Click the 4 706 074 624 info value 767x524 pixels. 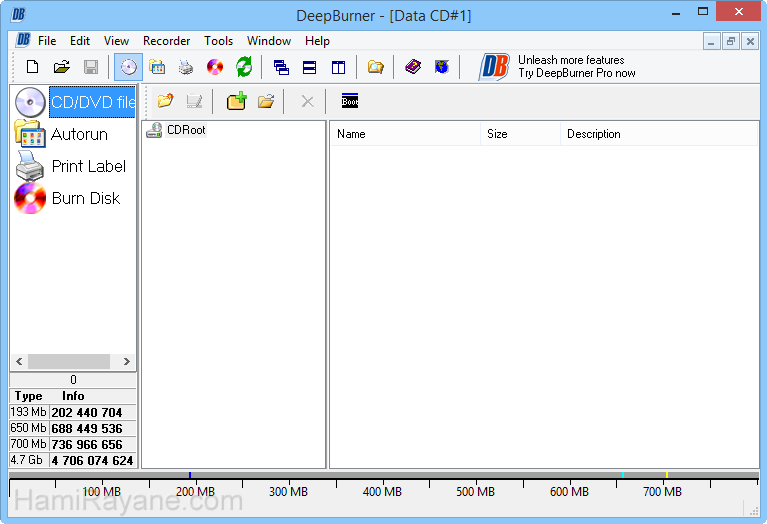(92, 461)
